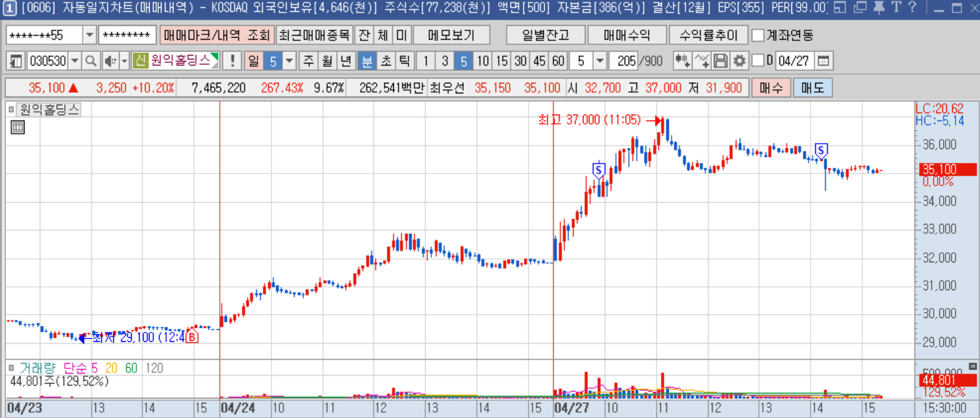Select the 주 weekly period toggle
This screenshot has width=980, height=418.
[308, 61]
